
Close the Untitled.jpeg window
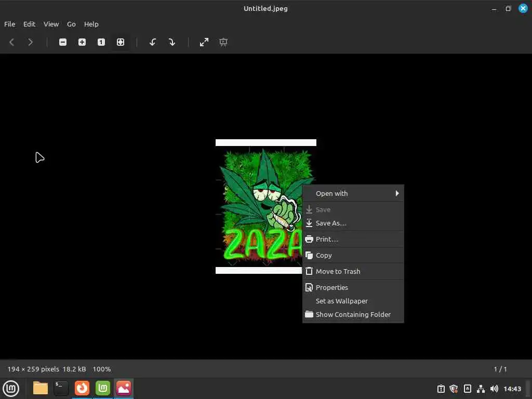click(x=523, y=8)
